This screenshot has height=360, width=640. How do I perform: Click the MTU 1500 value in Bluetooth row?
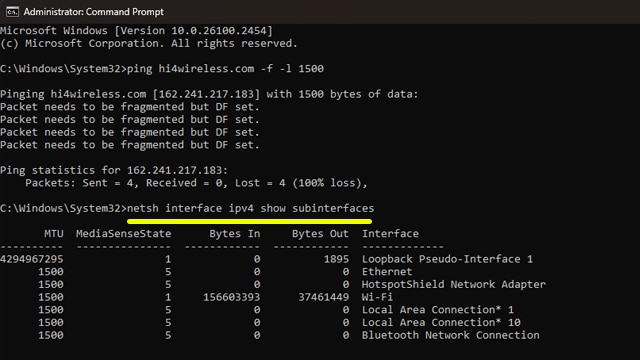51,335
